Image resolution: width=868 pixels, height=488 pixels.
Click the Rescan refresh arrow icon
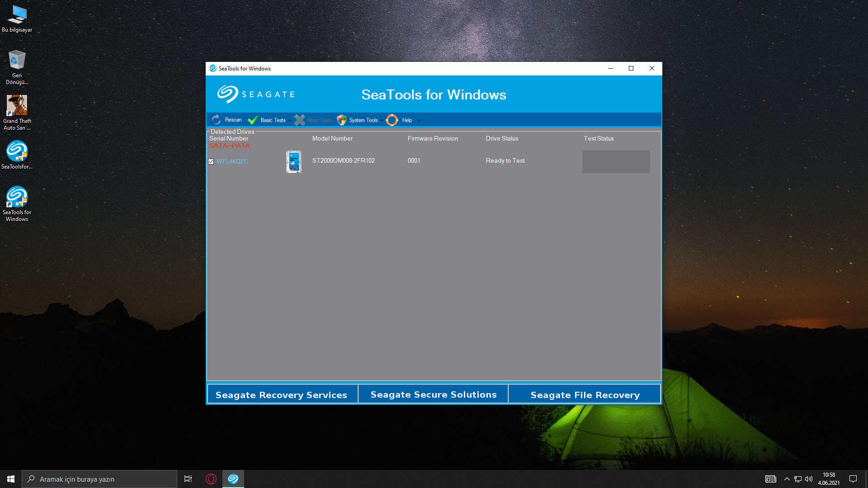tap(216, 120)
